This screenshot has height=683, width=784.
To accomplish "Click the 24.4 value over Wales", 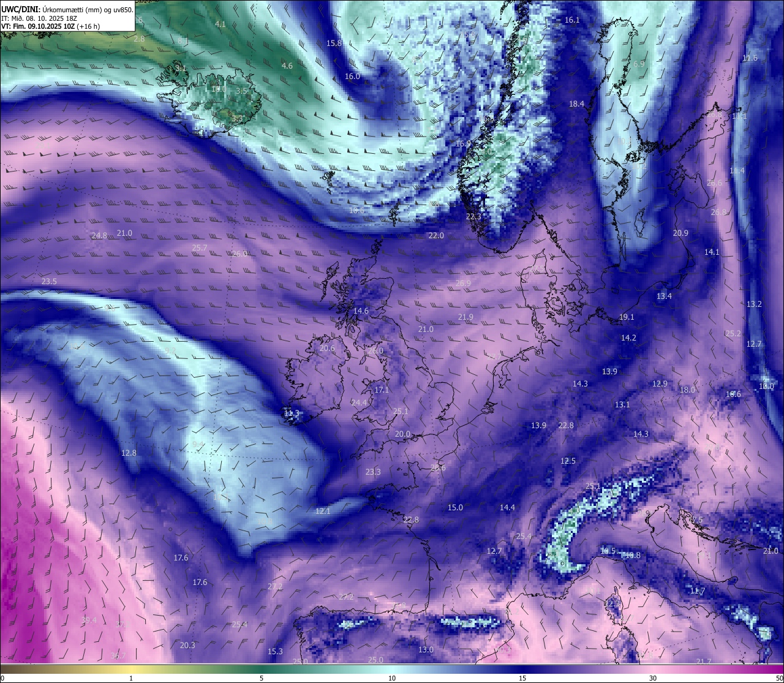I will pyautogui.click(x=359, y=403).
